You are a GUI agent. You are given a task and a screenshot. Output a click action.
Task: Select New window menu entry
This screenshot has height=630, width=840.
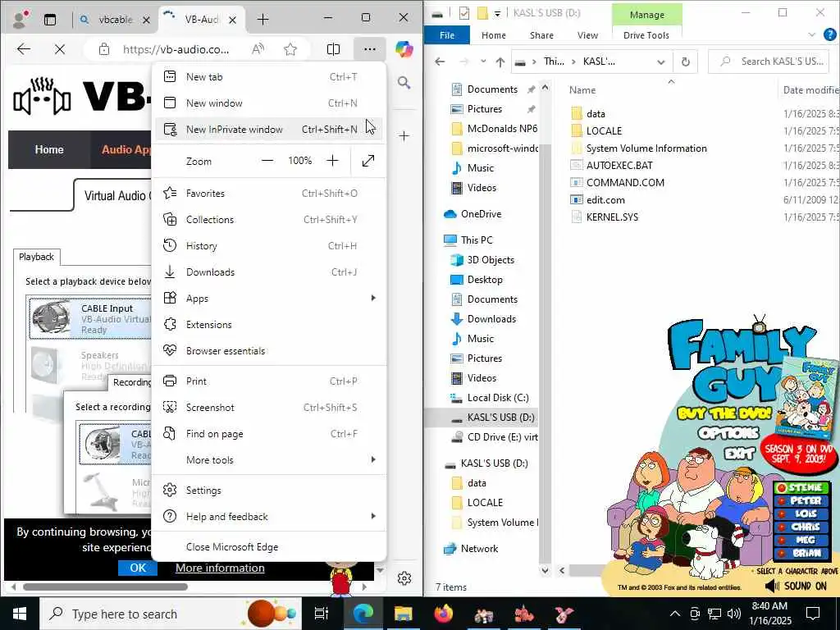pos(269,103)
